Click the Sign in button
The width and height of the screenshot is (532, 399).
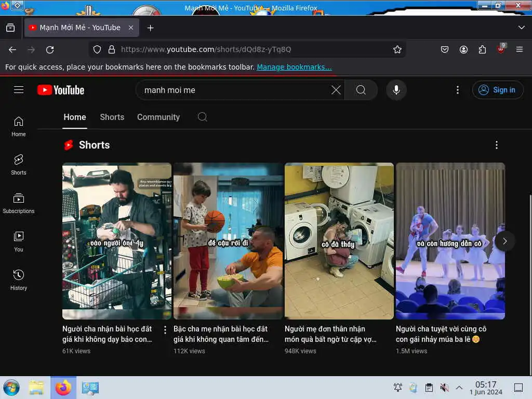tap(497, 90)
